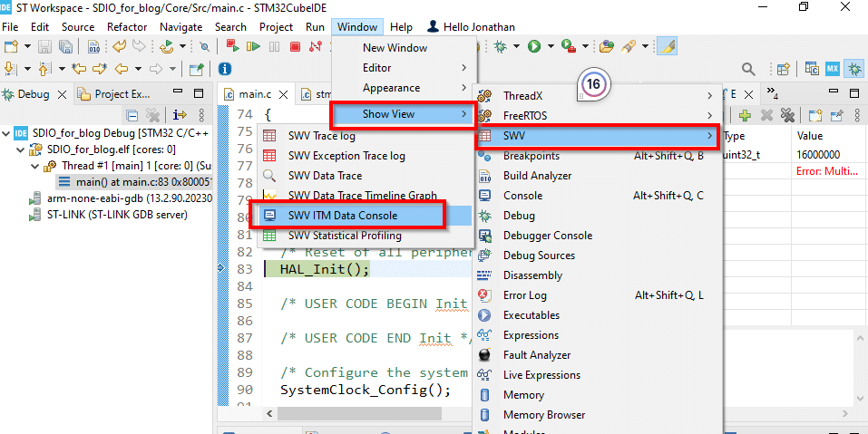Show hidden tabs with the >>4 overflow button

coord(773,92)
